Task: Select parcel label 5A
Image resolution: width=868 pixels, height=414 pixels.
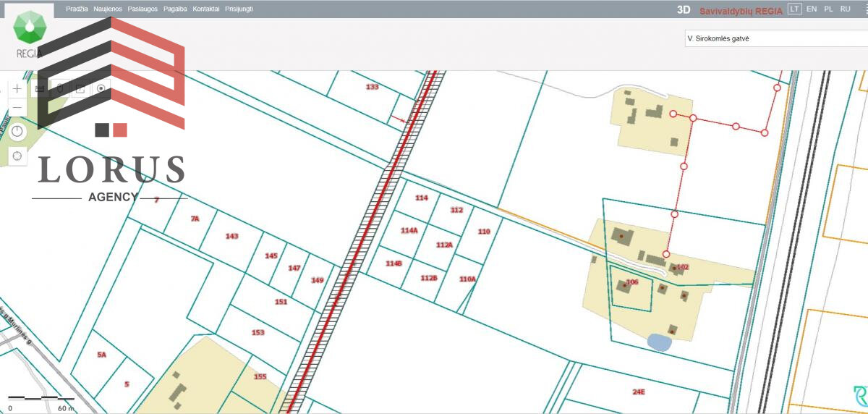Action: tap(101, 355)
